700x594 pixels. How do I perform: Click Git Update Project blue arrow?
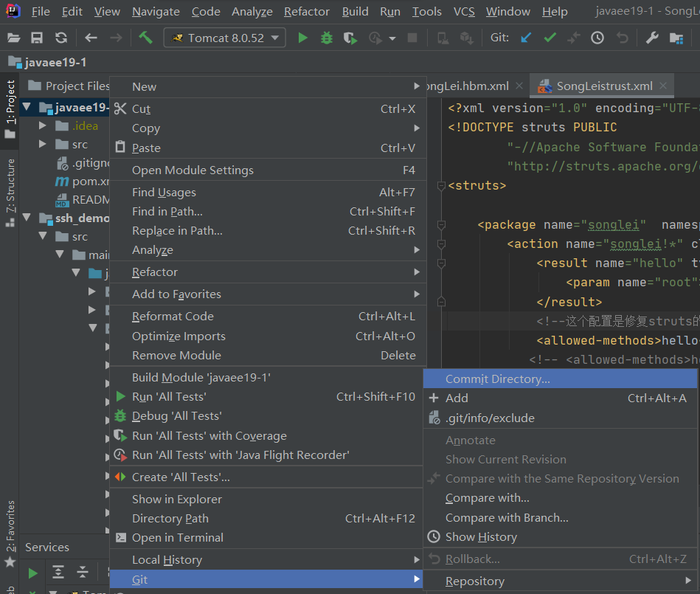[526, 38]
